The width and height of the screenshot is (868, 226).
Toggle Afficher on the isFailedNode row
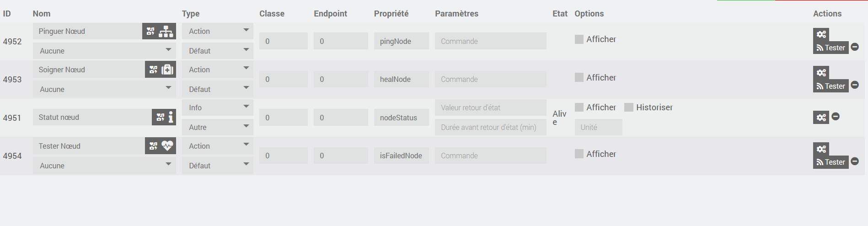[x=579, y=154]
